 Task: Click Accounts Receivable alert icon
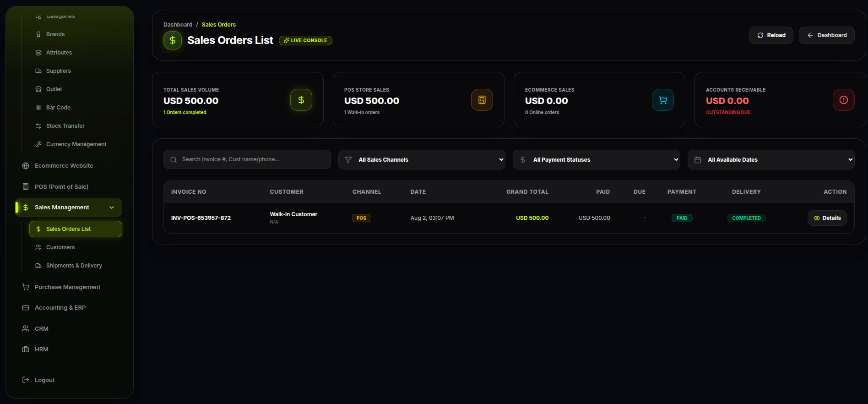click(x=844, y=100)
